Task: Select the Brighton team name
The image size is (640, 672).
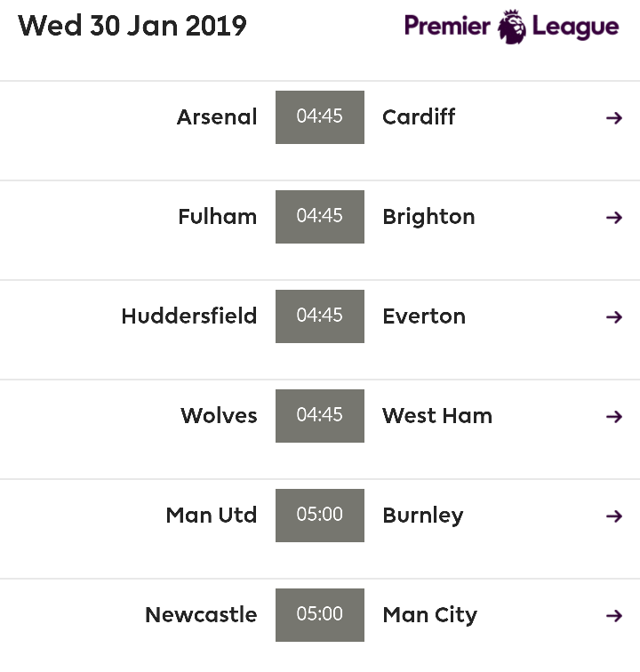Action: click(428, 217)
